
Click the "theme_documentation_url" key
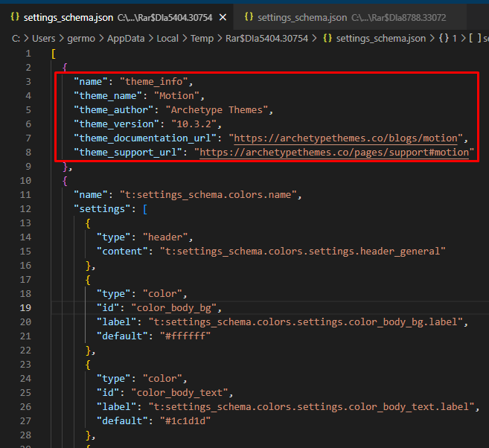click(145, 138)
